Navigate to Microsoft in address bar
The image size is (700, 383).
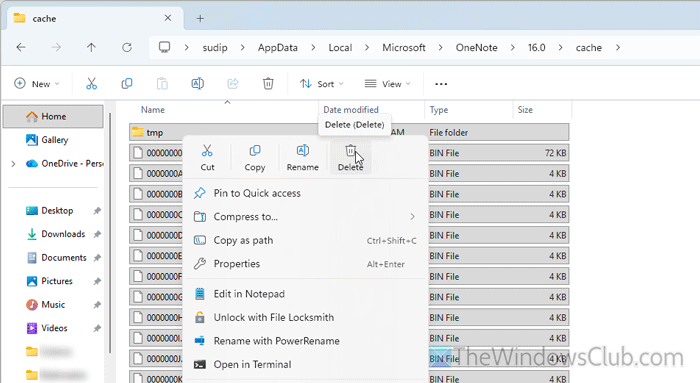pos(404,47)
